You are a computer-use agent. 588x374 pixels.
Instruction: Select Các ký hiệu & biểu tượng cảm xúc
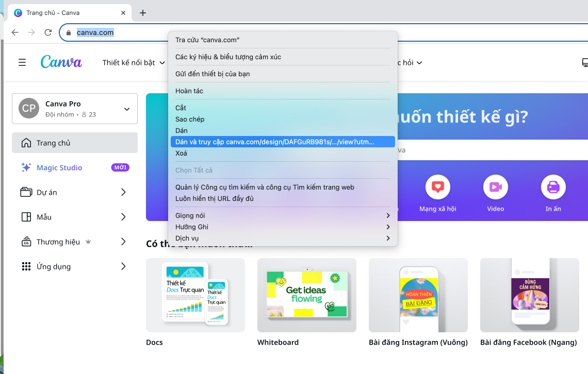point(283,57)
